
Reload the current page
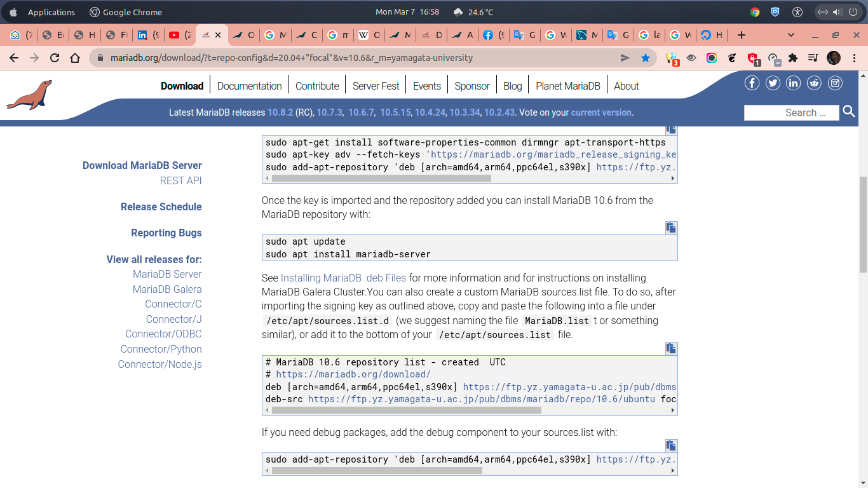[55, 58]
